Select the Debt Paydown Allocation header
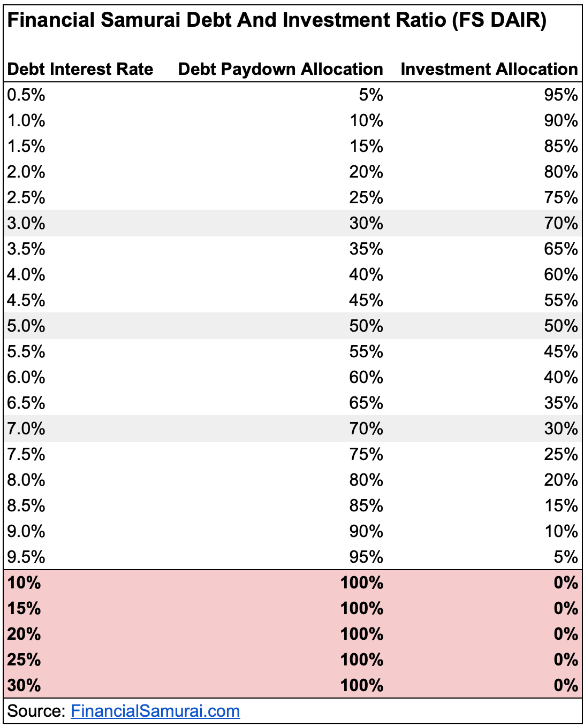Screen dimensions: 584x728 [x=280, y=69]
